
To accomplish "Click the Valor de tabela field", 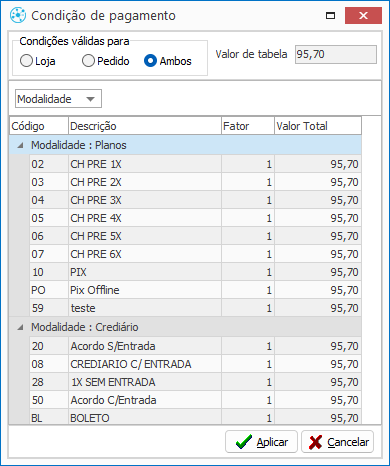I will (336, 54).
